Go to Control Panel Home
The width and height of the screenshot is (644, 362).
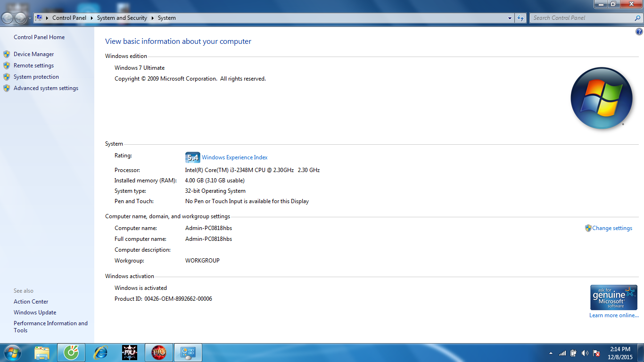[39, 37]
